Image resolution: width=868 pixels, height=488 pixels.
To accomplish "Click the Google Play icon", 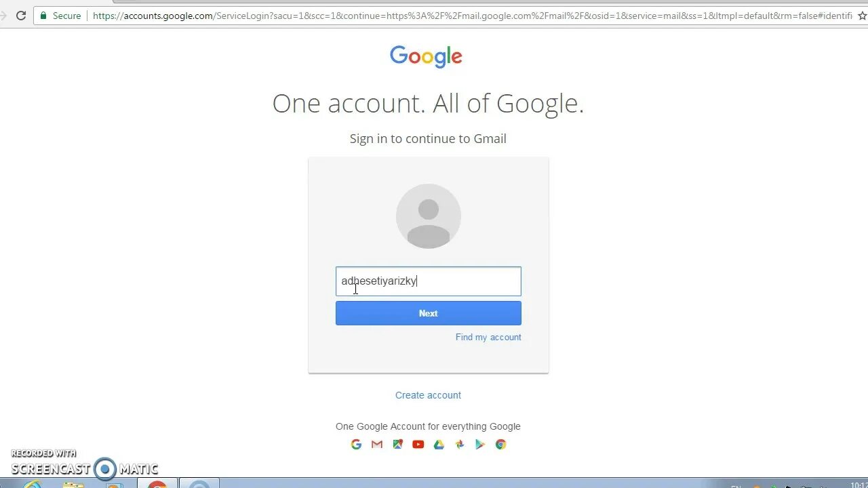I will point(480,445).
